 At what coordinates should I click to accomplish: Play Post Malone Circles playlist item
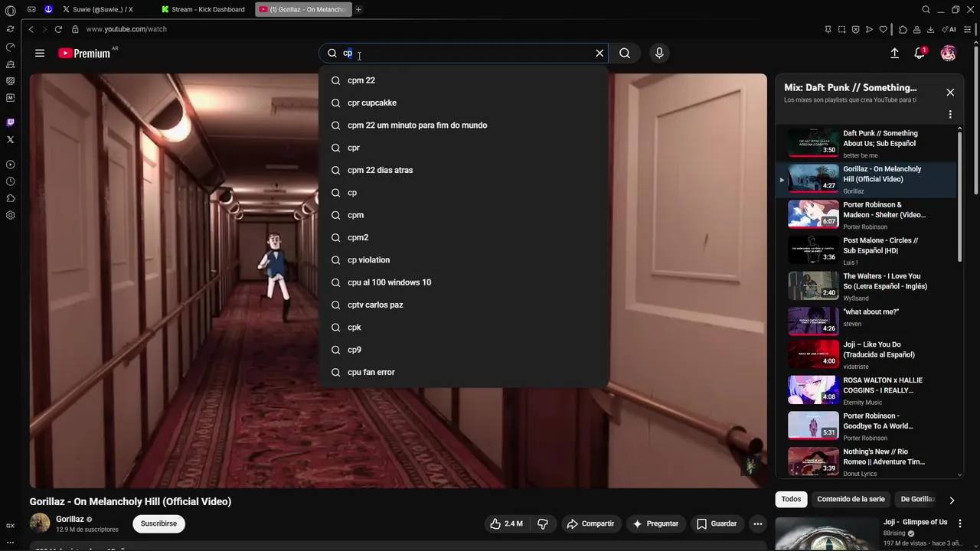tap(867, 249)
